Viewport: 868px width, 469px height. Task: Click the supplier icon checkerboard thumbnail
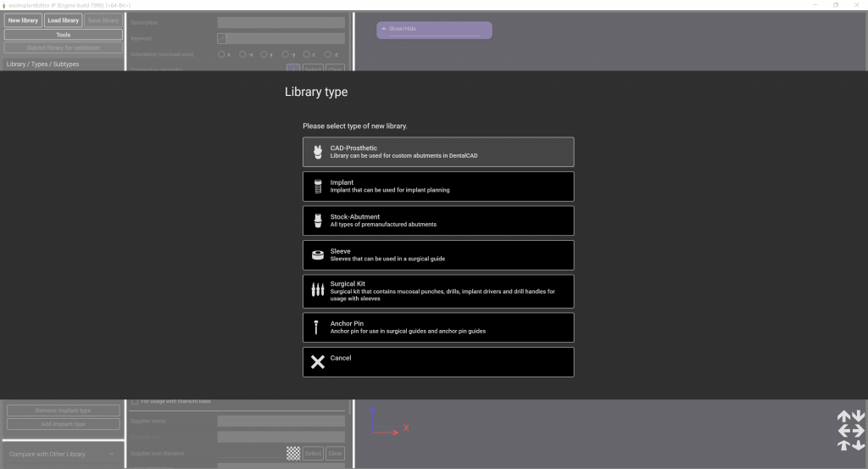click(x=292, y=453)
